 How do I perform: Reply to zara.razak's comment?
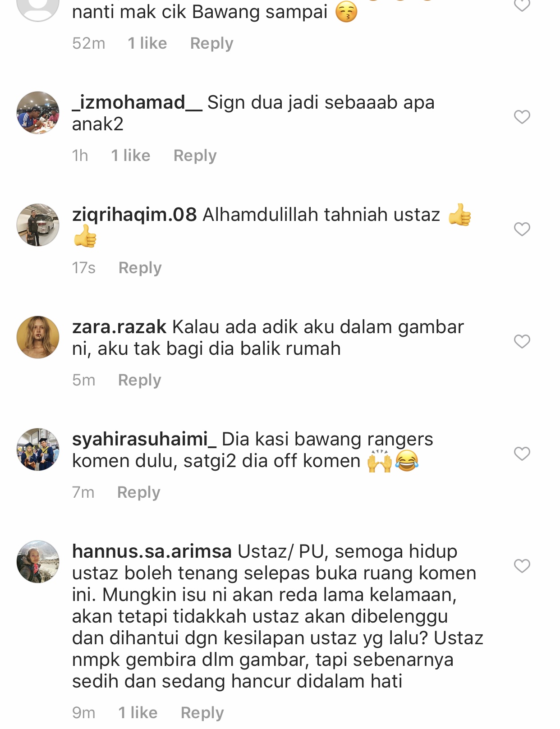pyautogui.click(x=139, y=380)
